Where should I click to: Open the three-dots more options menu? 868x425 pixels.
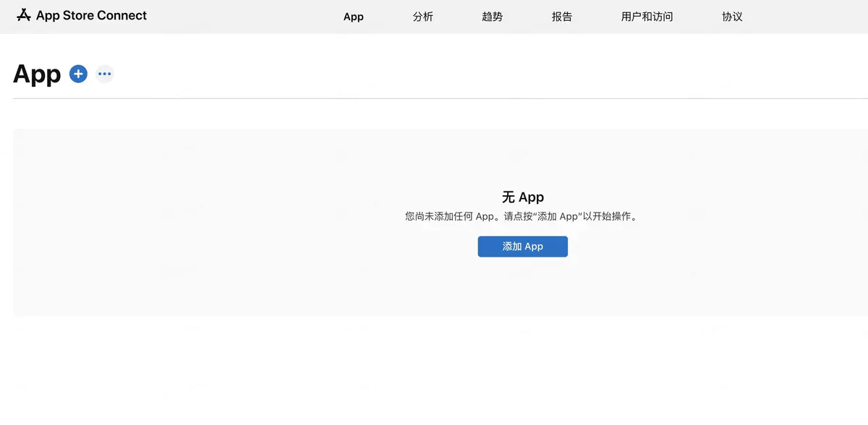(105, 74)
